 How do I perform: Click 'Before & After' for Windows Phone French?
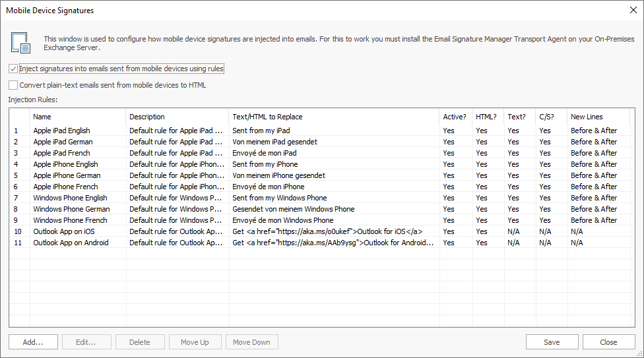tap(594, 220)
